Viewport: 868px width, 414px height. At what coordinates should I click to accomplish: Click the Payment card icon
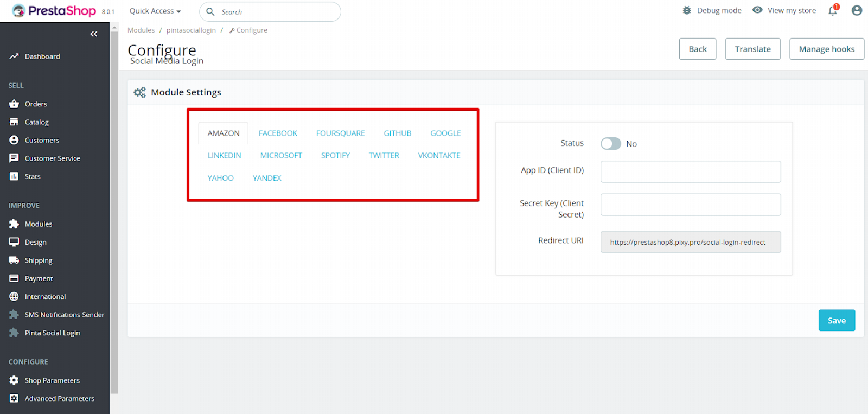(x=14, y=278)
